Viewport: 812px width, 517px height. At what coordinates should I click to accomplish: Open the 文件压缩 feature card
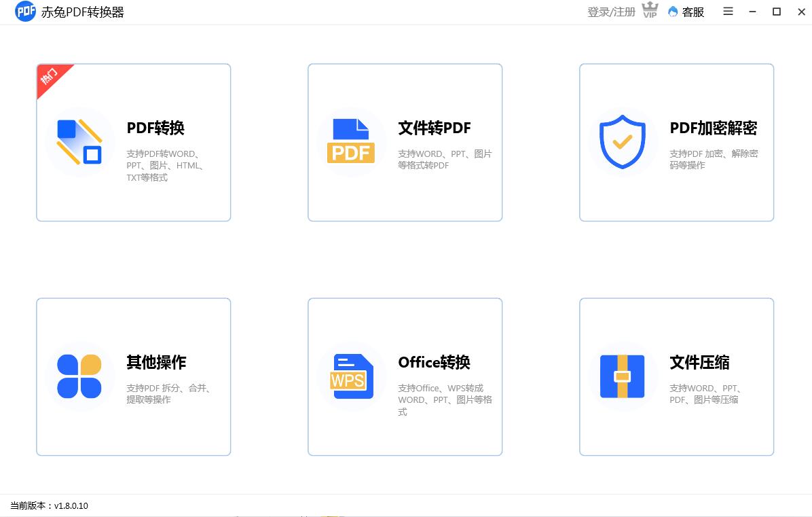pyautogui.click(x=676, y=376)
